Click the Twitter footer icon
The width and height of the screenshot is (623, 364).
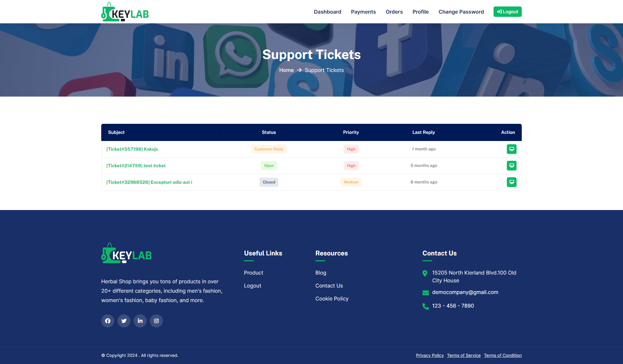coord(124,321)
